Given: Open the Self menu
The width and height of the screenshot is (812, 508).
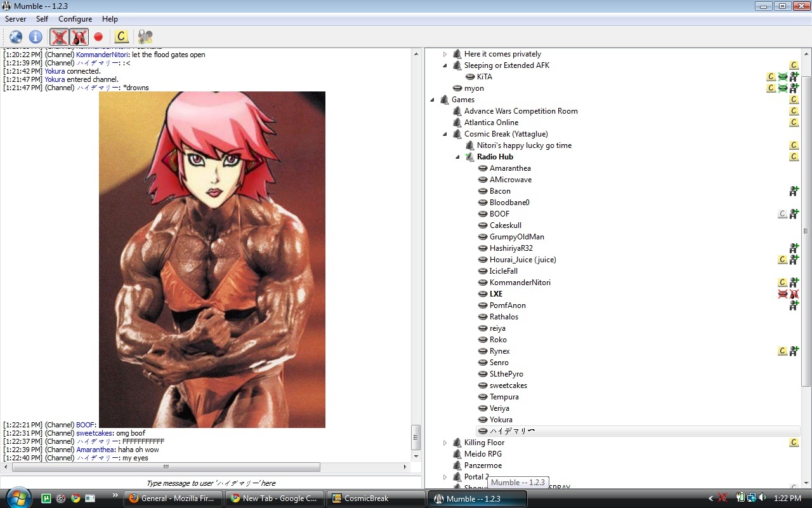Looking at the screenshot, I should click(42, 19).
